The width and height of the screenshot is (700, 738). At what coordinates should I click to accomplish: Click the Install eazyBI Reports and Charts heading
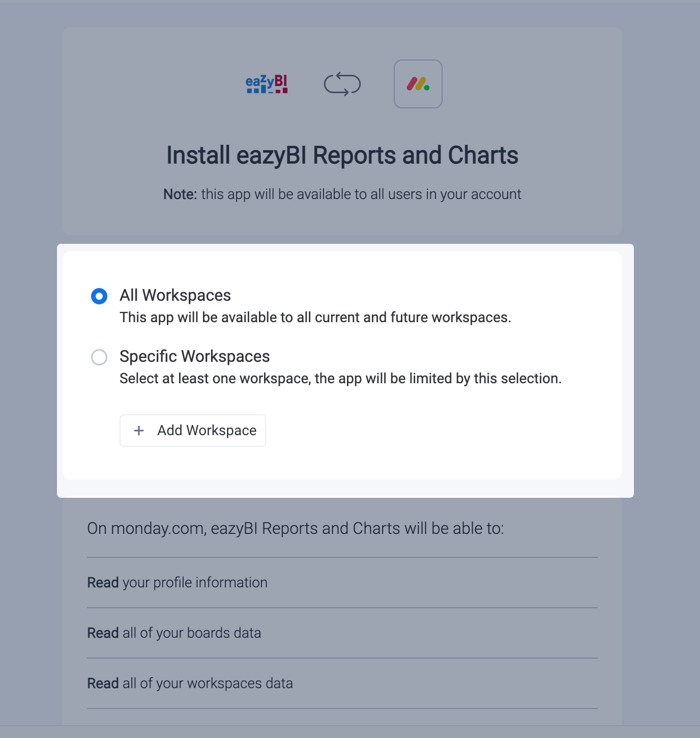click(x=342, y=155)
